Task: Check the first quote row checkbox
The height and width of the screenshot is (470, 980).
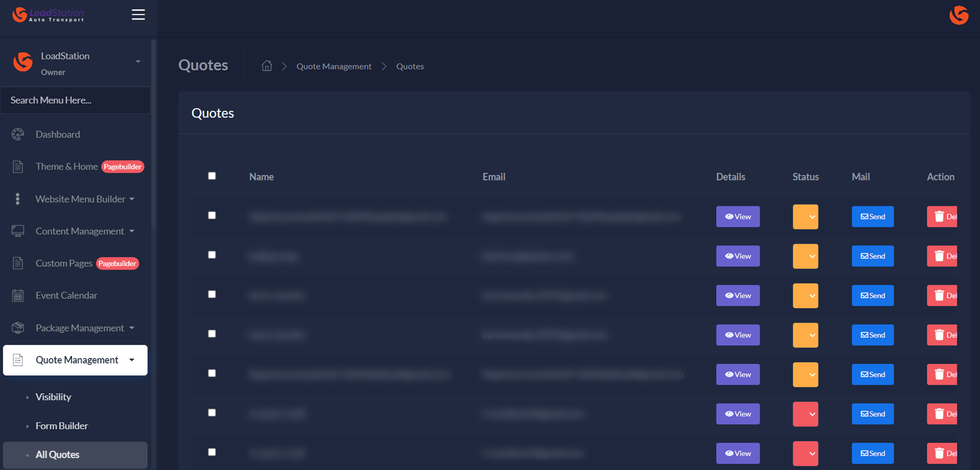Action: (x=212, y=215)
